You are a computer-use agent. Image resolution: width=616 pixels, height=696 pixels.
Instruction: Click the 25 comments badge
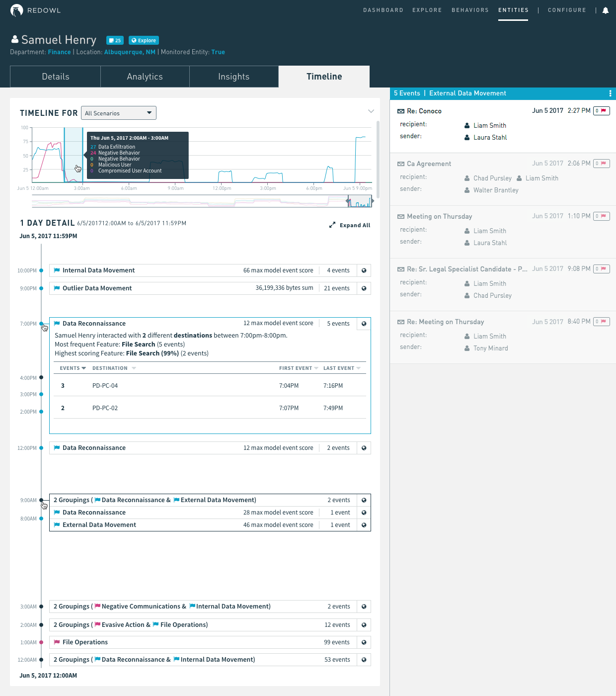[115, 40]
